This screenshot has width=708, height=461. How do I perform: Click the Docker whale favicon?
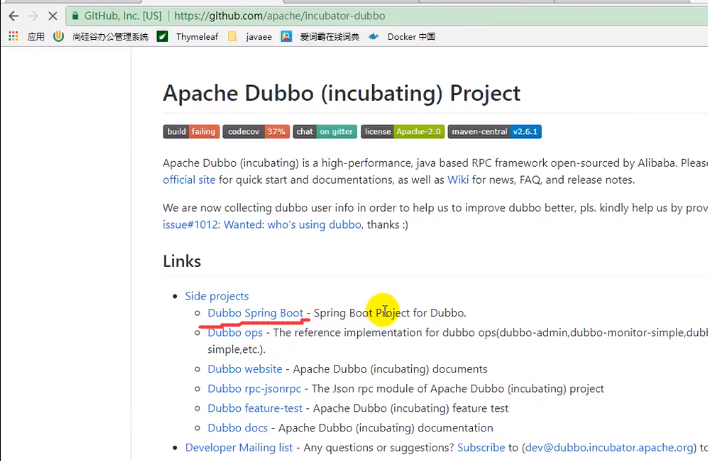(x=373, y=37)
